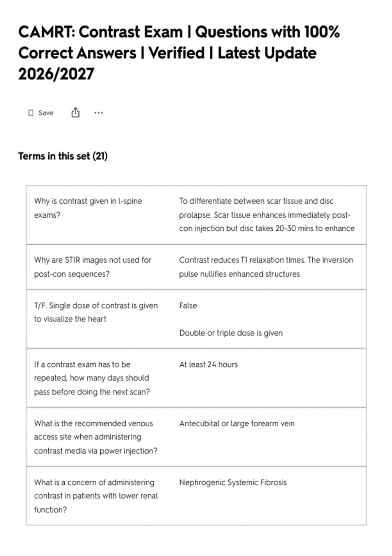Click the bookmark Save icon
This screenshot has width=392, height=556.
pyautogui.click(x=31, y=113)
